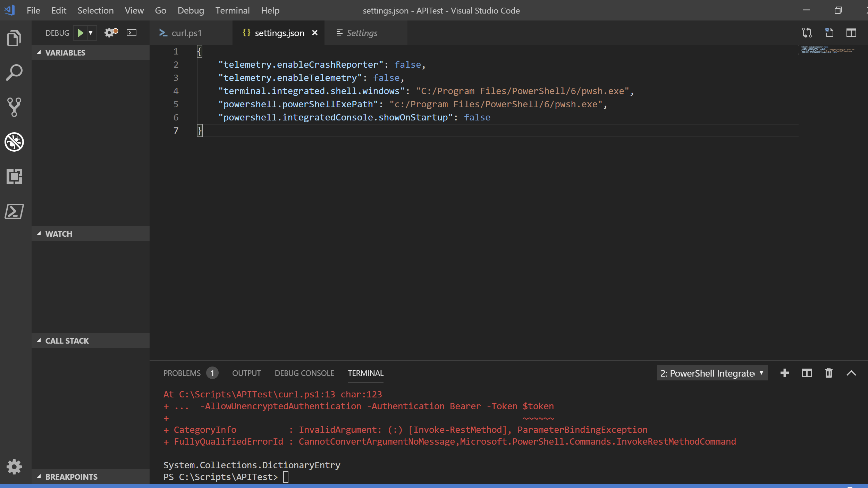Collapse the CALL STACK section
This screenshot has width=868, height=488.
point(91,341)
